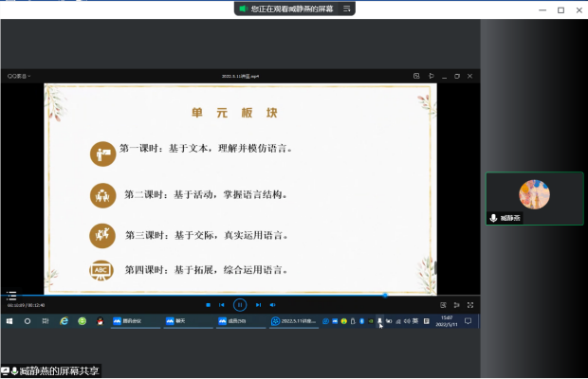Screen dimensions: 588x379
Task: Click the playback handle on the progress bar
Action: 385,295
